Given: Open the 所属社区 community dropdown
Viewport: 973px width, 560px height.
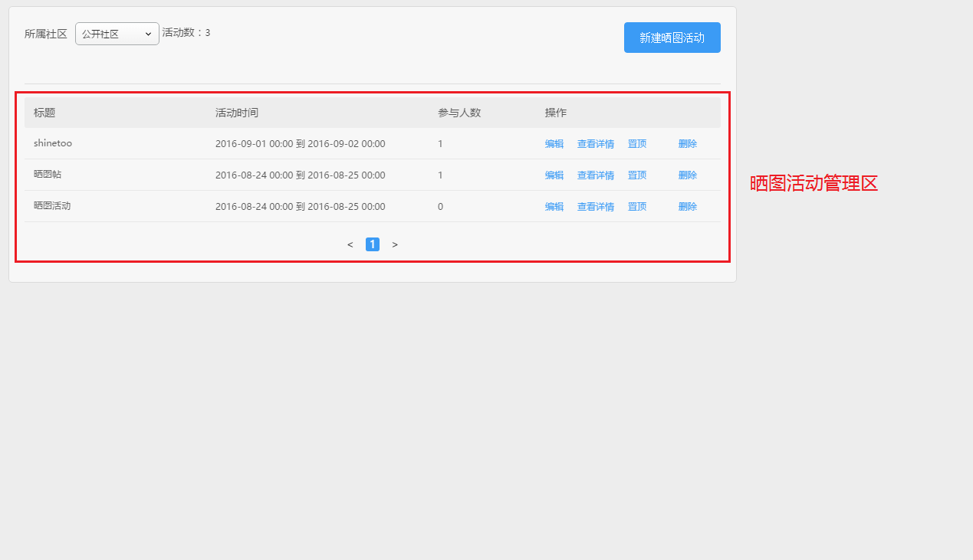Looking at the screenshot, I should pyautogui.click(x=117, y=34).
